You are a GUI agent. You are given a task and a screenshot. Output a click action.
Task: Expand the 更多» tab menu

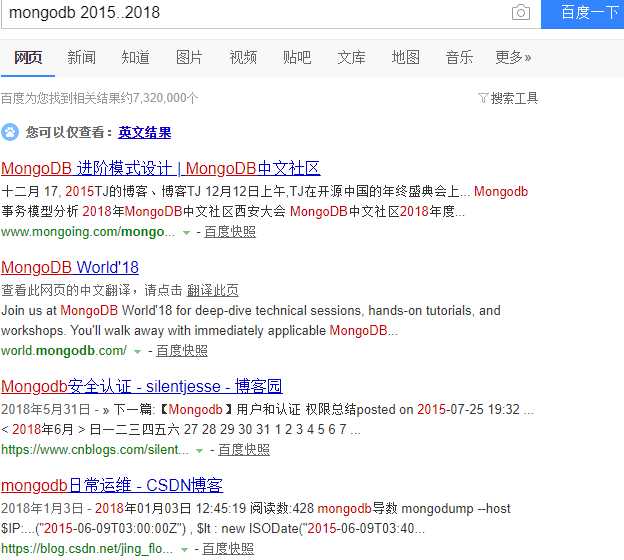pyautogui.click(x=513, y=57)
